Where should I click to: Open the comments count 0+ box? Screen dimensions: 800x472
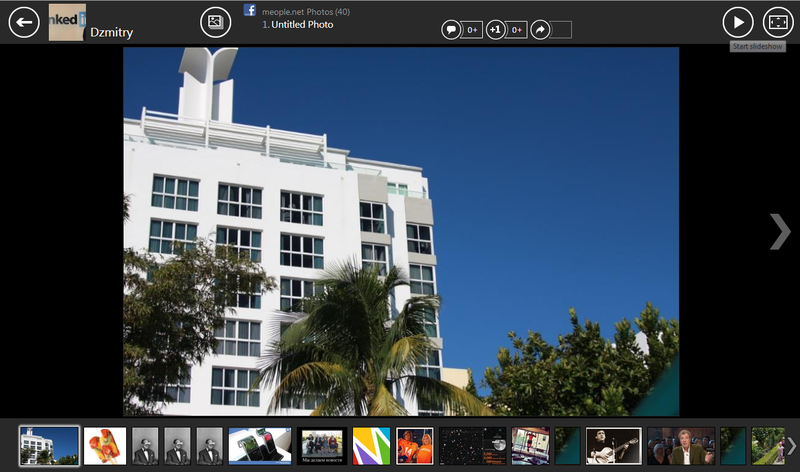click(472, 30)
